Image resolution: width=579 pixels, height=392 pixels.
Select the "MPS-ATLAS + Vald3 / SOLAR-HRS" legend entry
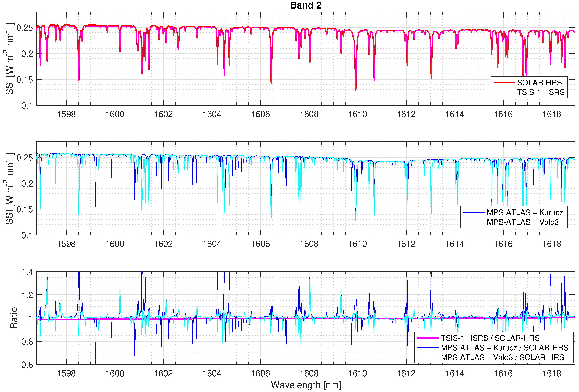[502, 357]
